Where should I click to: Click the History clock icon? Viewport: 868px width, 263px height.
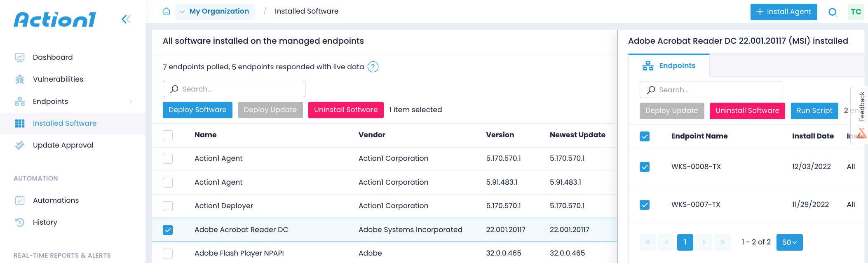(20, 222)
